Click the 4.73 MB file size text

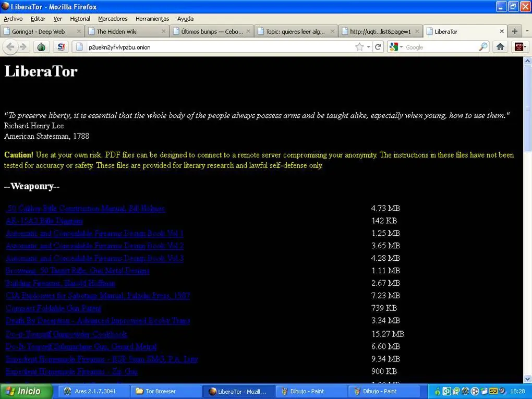coord(385,208)
